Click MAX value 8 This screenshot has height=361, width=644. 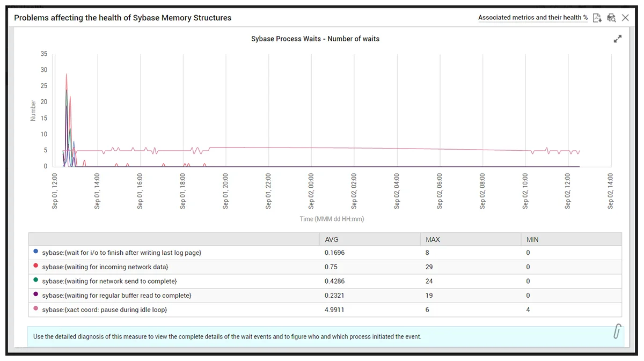tap(428, 253)
